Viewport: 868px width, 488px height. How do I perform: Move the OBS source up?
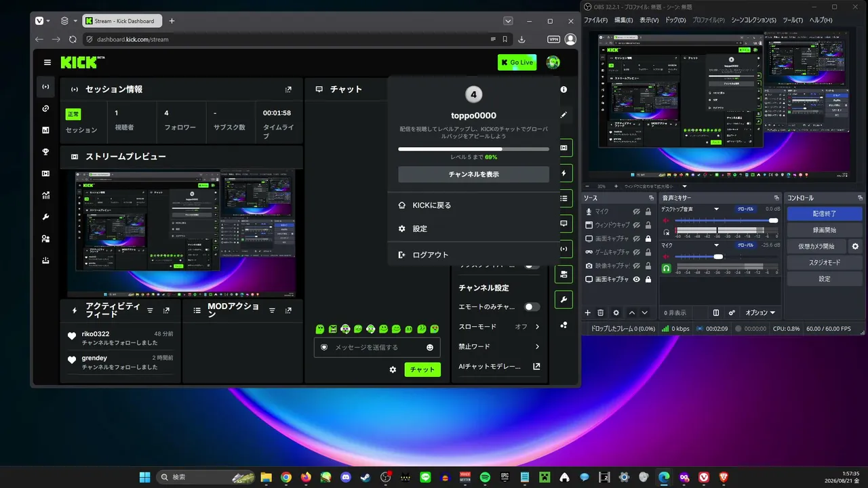coord(632,313)
